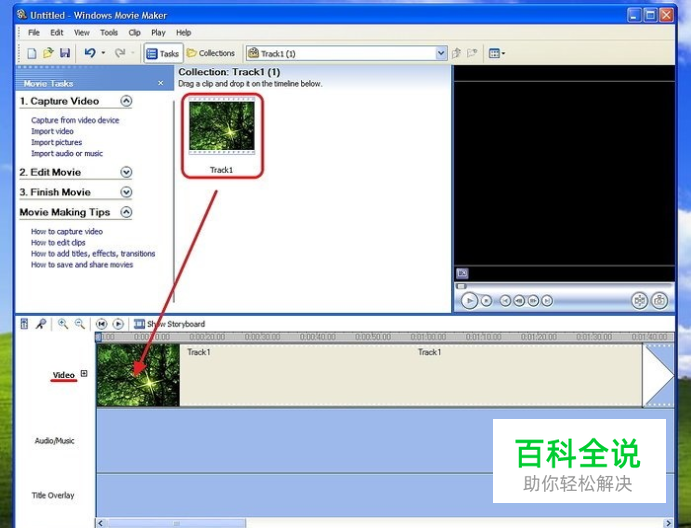The width and height of the screenshot is (691, 528).
Task: Open the undo history dropdown arrow
Action: (x=103, y=53)
